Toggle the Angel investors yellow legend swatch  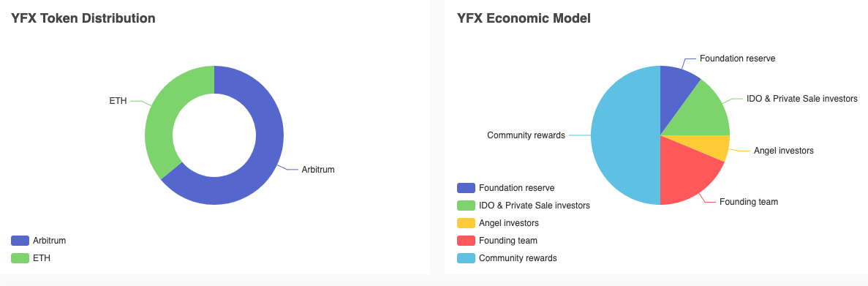(x=466, y=223)
